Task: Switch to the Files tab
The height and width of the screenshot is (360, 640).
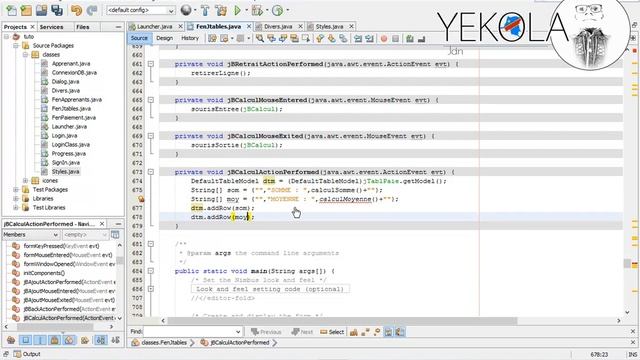Action: [x=82, y=27]
